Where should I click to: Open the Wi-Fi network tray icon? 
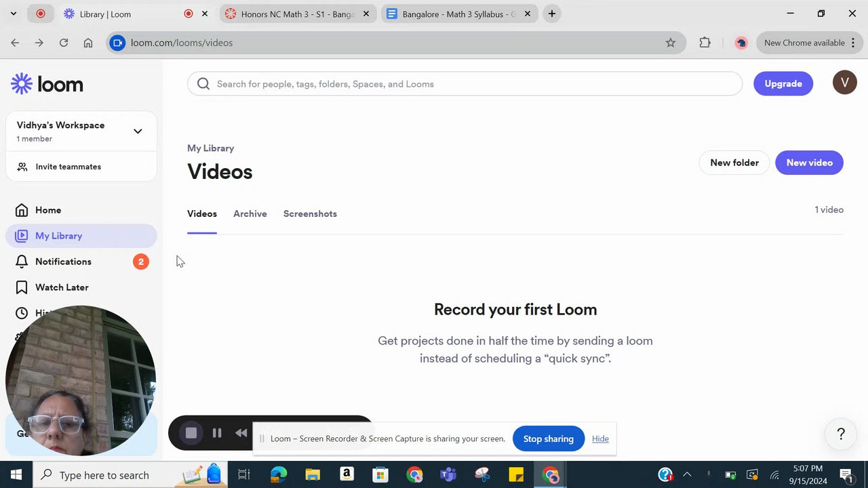point(774,475)
